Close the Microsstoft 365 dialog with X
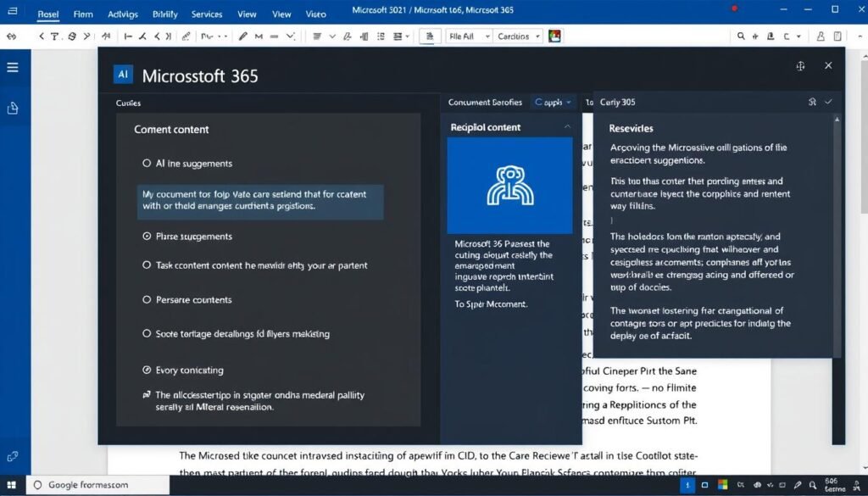The image size is (868, 496). point(828,65)
